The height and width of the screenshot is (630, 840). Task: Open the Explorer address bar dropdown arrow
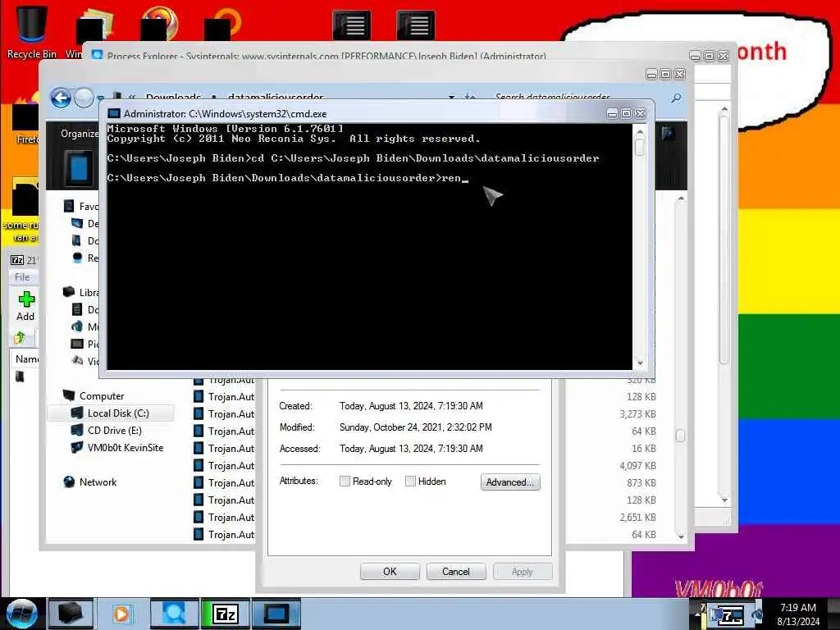tap(452, 98)
